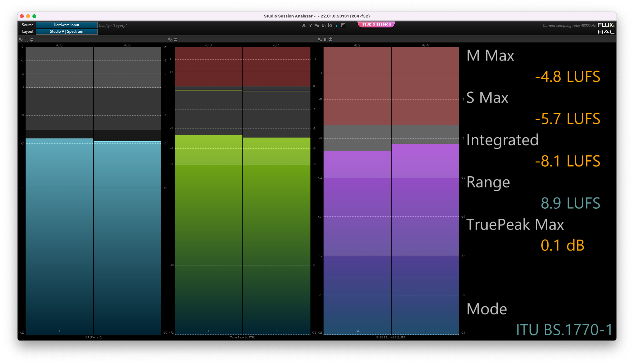The width and height of the screenshot is (634, 364).
Task: Open loudness meter settings gear
Action: click(319, 40)
